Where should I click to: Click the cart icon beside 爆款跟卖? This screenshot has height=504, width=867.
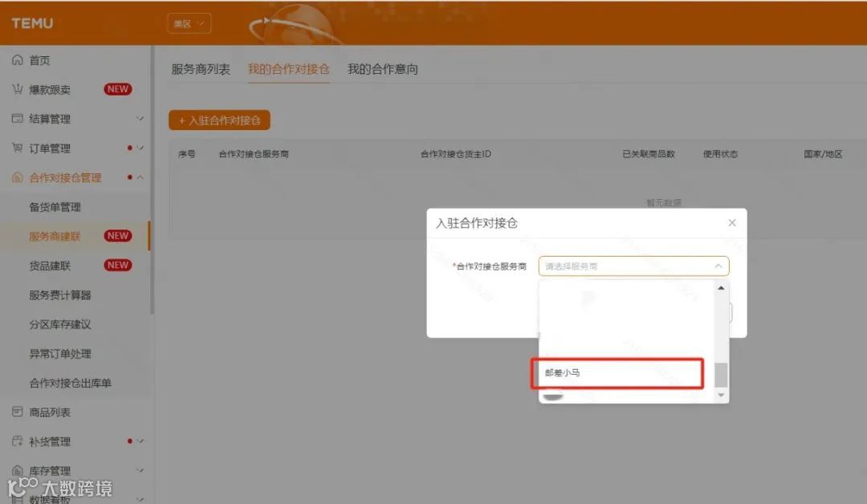[x=18, y=89]
